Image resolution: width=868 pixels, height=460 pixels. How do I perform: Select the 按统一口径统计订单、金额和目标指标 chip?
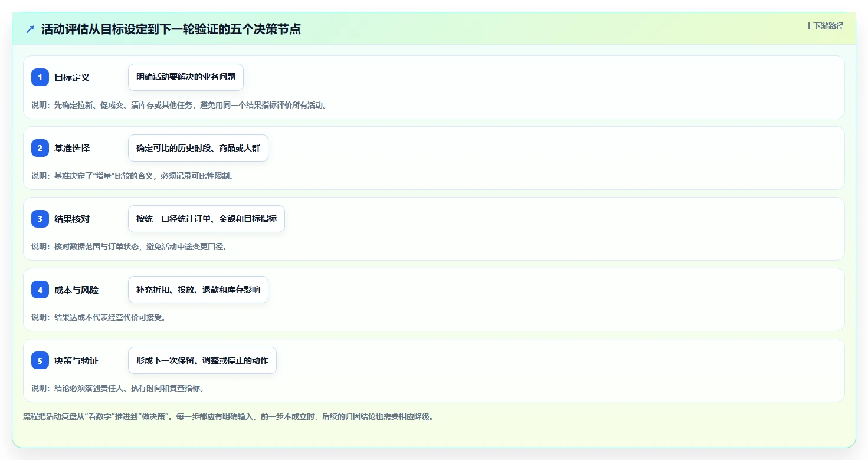click(x=207, y=219)
